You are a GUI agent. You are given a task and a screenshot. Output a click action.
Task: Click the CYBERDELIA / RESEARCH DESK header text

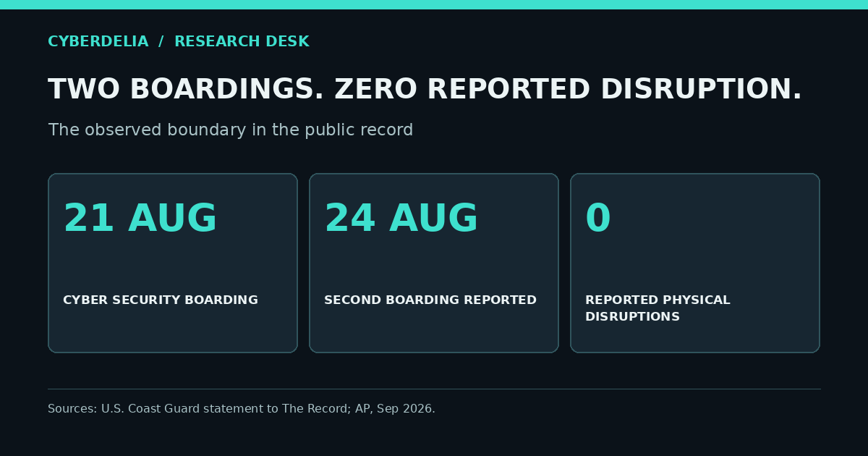[179, 42]
